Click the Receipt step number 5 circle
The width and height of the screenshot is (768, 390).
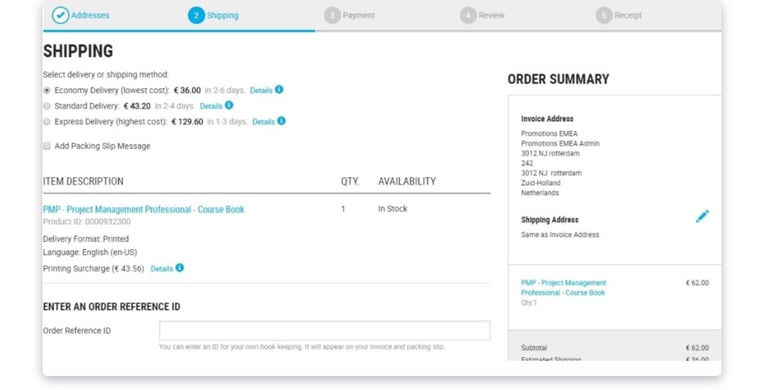(604, 15)
